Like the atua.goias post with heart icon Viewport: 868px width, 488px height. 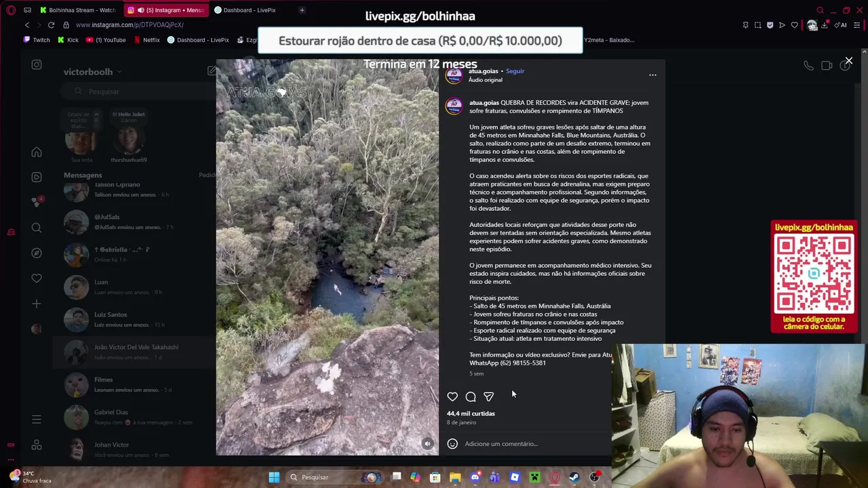(x=452, y=396)
